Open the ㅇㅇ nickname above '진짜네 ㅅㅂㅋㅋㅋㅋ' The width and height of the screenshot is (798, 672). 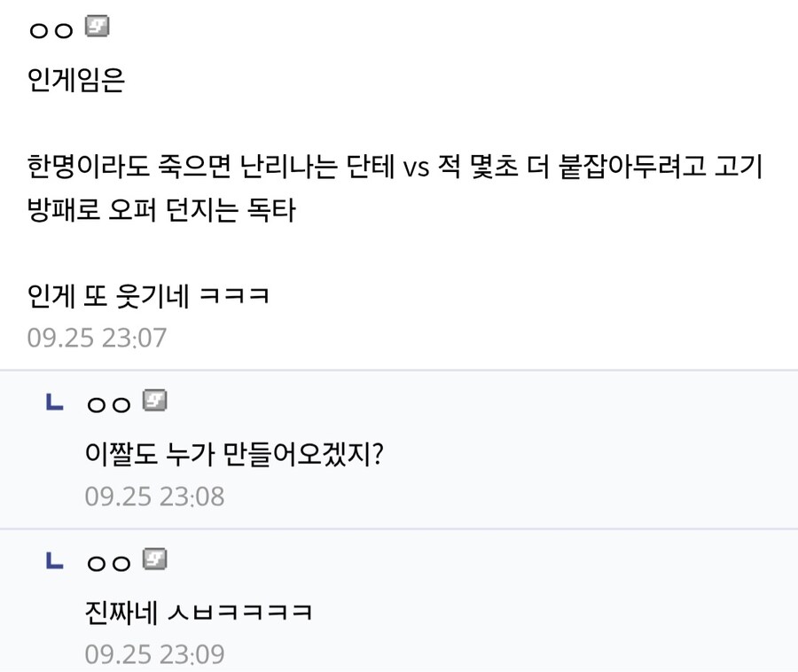pyautogui.click(x=109, y=562)
